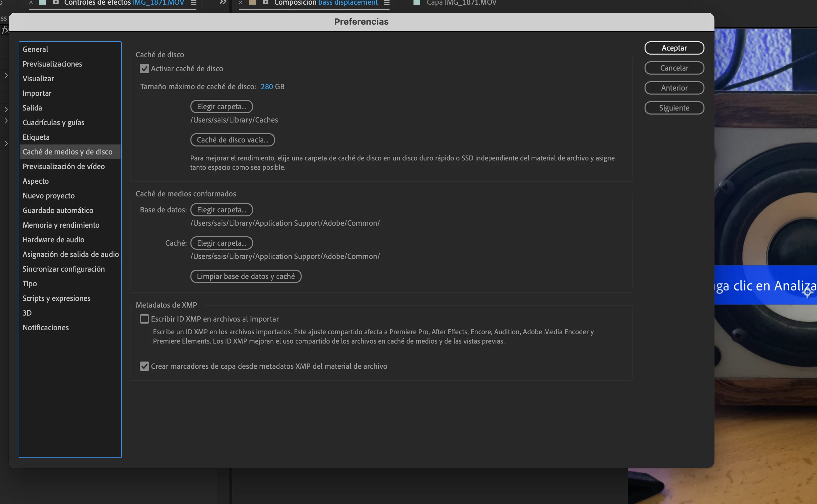Screen dimensions: 817x504
Task: Go to Siguiente preferences page
Action: 674,108
